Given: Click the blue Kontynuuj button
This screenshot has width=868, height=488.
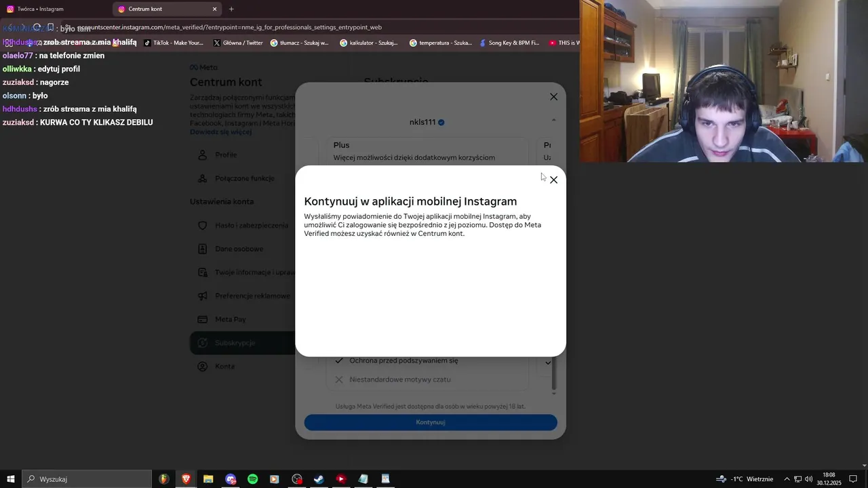Looking at the screenshot, I should [431, 422].
